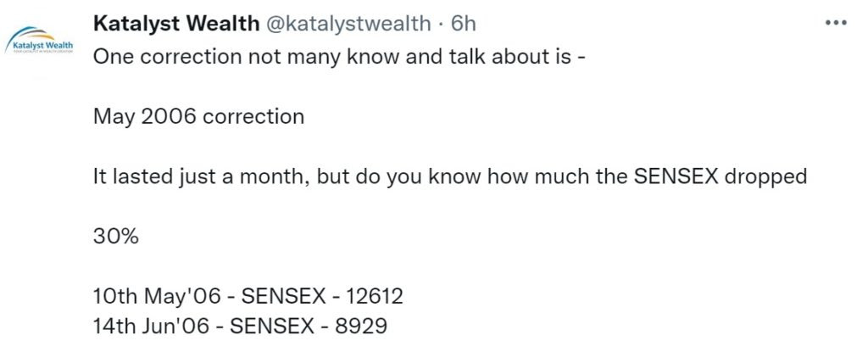Open the tweet's three-dot more options menu
The width and height of the screenshot is (868, 341).
click(x=835, y=23)
